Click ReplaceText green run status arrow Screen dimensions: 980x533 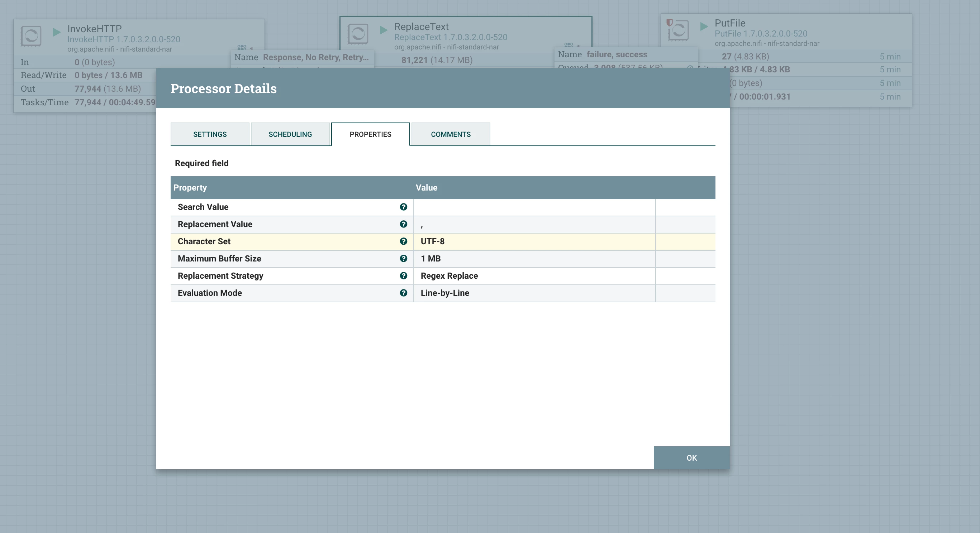pos(384,30)
